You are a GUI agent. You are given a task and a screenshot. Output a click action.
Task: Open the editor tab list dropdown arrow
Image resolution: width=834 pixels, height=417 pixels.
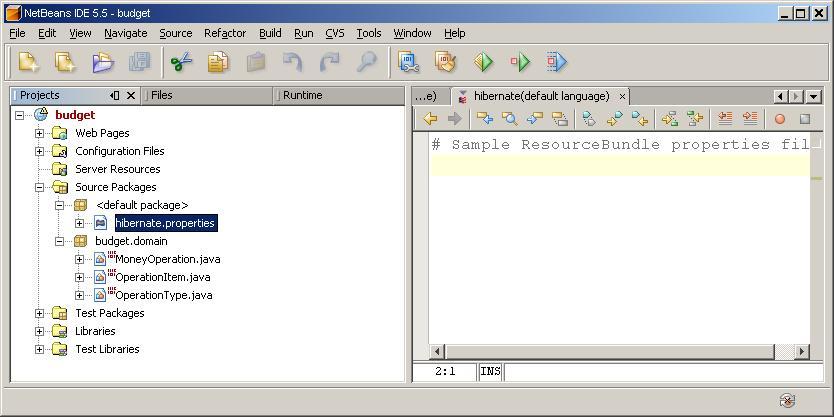click(x=813, y=96)
